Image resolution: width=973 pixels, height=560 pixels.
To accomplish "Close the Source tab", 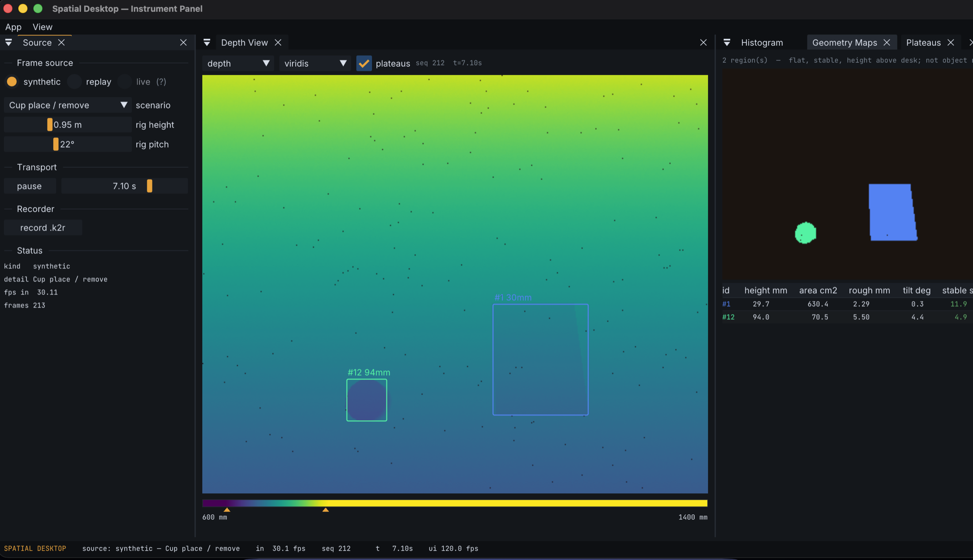I will (x=61, y=42).
